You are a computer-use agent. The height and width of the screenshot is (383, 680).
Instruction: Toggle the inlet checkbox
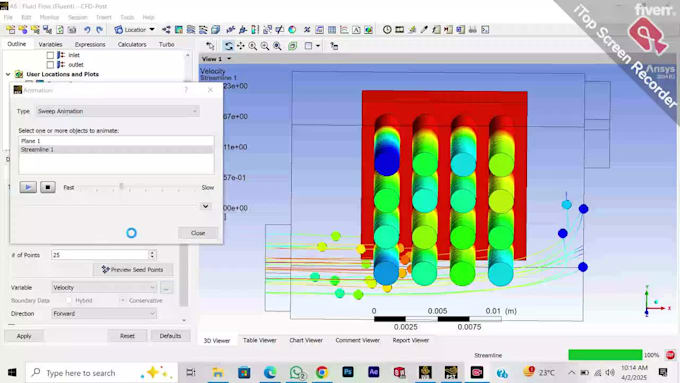50,55
